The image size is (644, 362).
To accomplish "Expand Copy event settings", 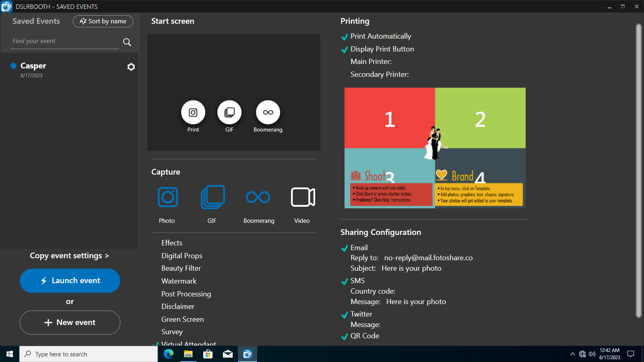I will (x=69, y=256).
